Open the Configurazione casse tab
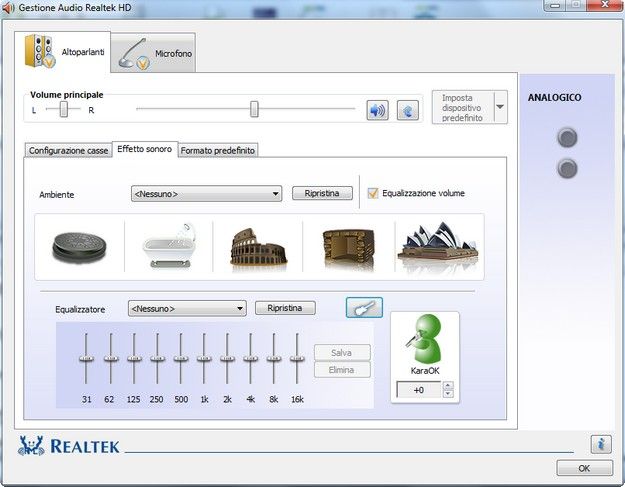 (x=68, y=151)
